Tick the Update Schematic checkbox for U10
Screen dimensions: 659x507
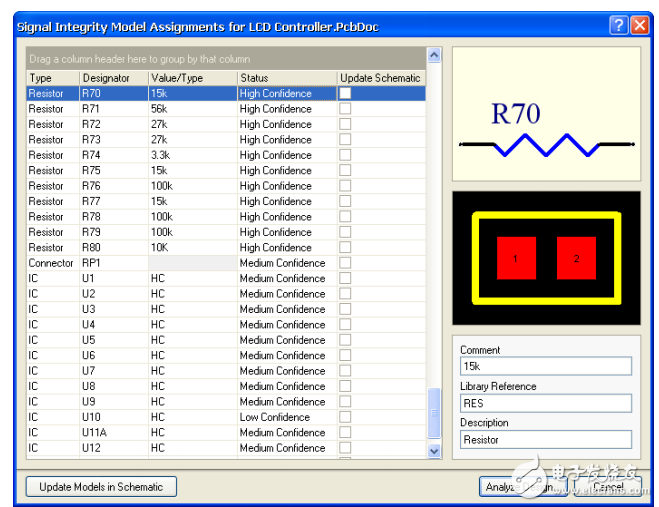345,417
